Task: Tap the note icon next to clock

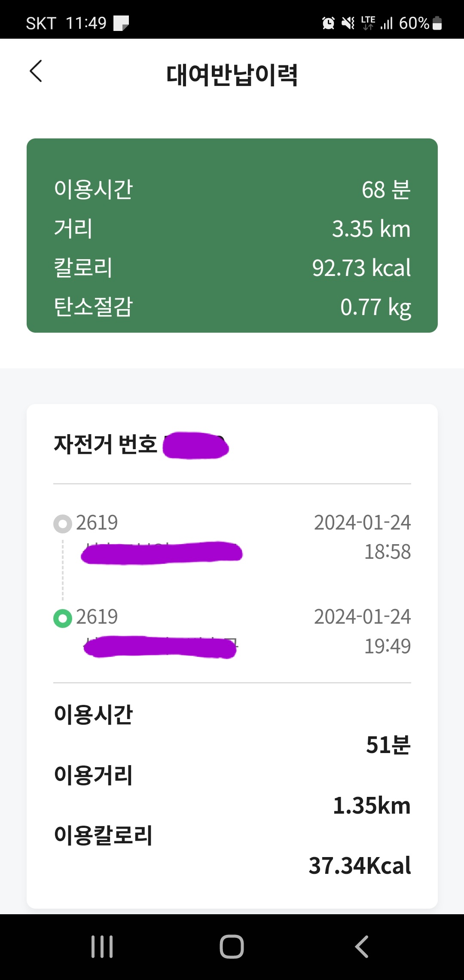Action: click(x=121, y=23)
